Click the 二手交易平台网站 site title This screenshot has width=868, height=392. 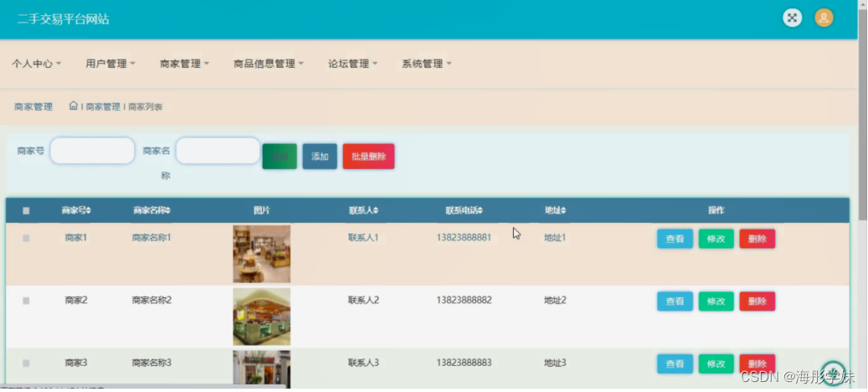coord(63,19)
